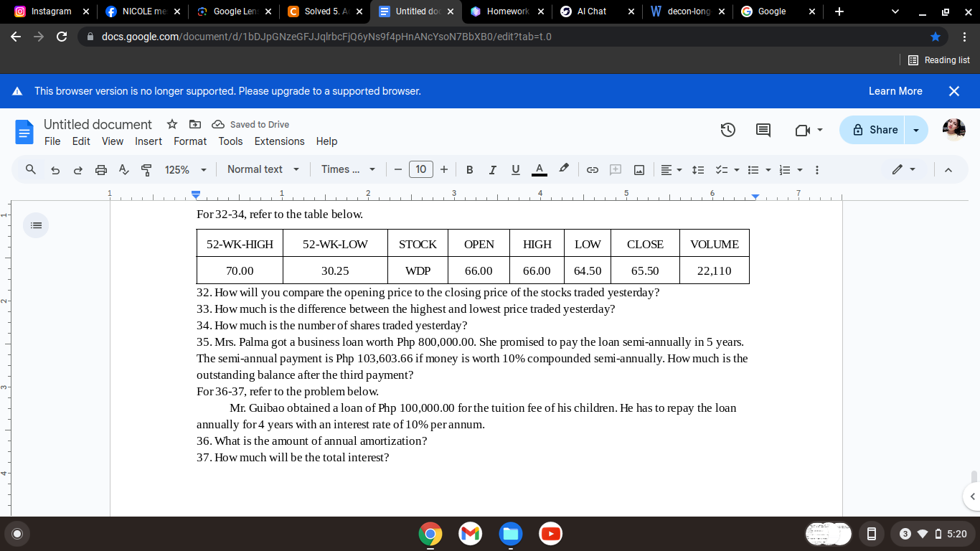This screenshot has height=551, width=980.
Task: Toggle italic formatting
Action: 492,170
